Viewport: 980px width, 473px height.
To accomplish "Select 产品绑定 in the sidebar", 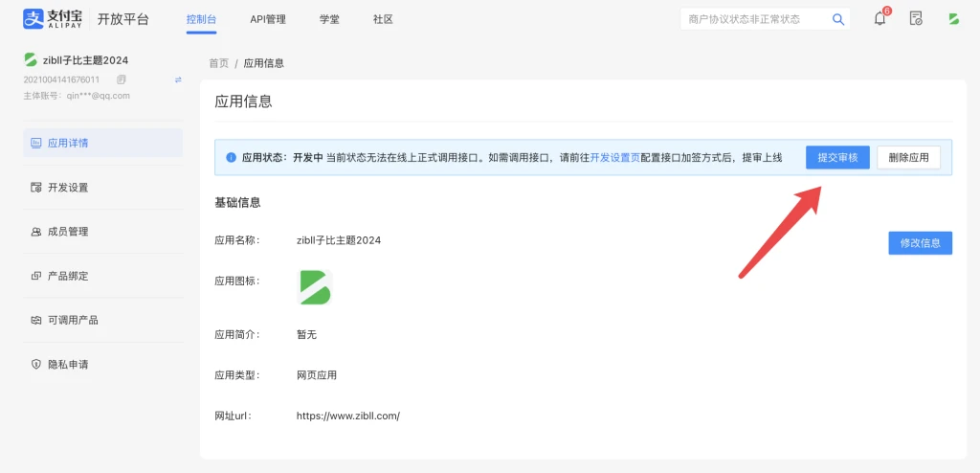I will [68, 276].
